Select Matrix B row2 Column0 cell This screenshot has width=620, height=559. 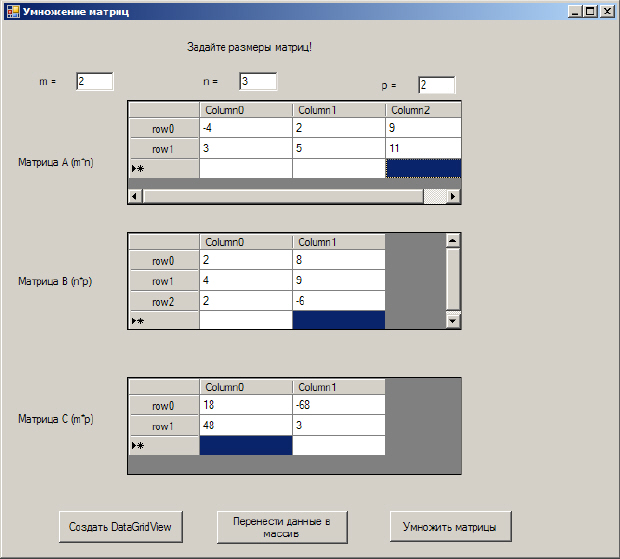[x=246, y=301]
